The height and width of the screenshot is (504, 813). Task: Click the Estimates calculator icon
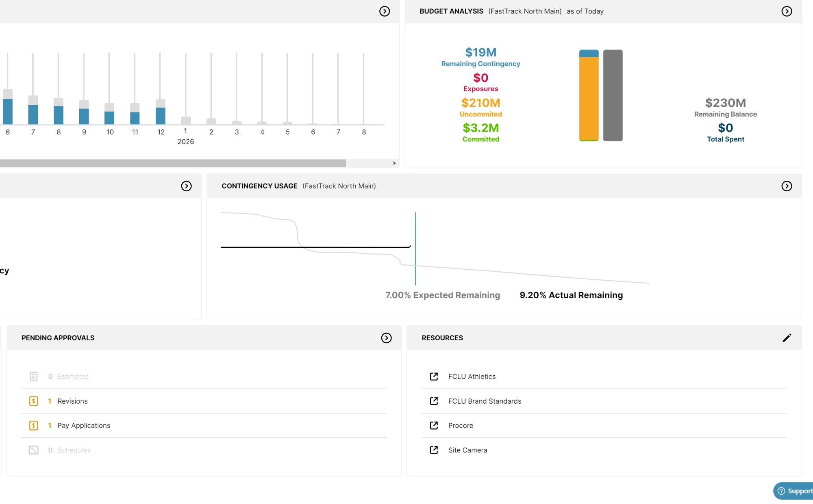click(34, 376)
